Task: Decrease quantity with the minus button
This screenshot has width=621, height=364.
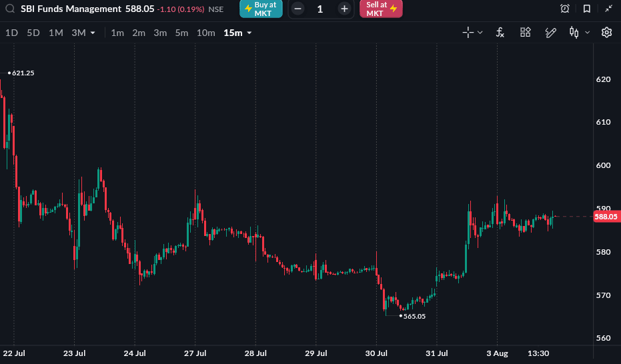Action: click(297, 9)
